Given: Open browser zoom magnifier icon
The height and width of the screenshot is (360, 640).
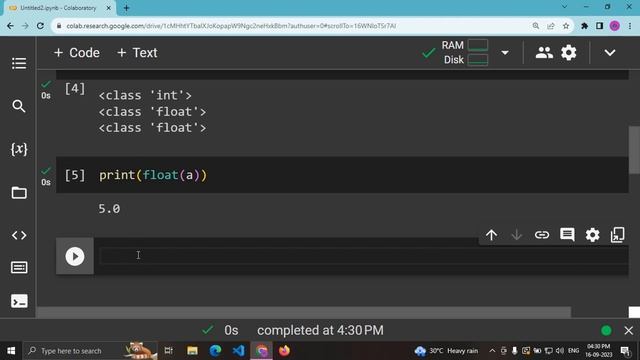Looking at the screenshot, I should point(536,26).
